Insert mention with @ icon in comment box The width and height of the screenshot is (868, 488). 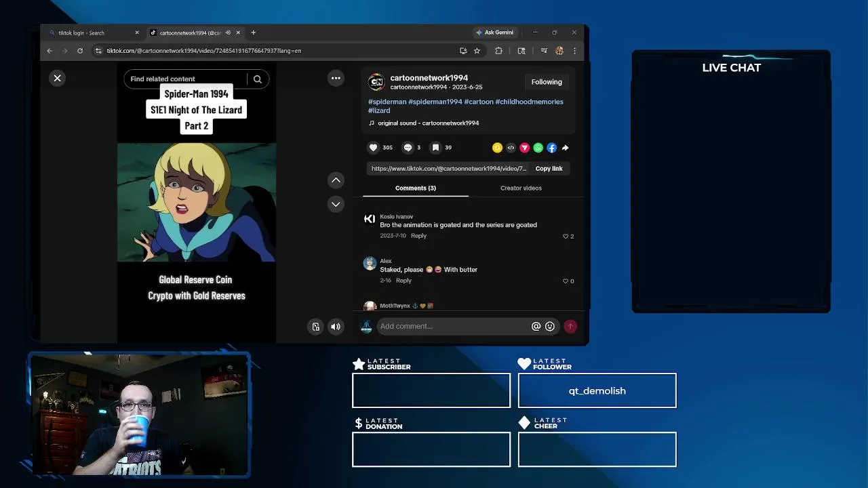536,327
